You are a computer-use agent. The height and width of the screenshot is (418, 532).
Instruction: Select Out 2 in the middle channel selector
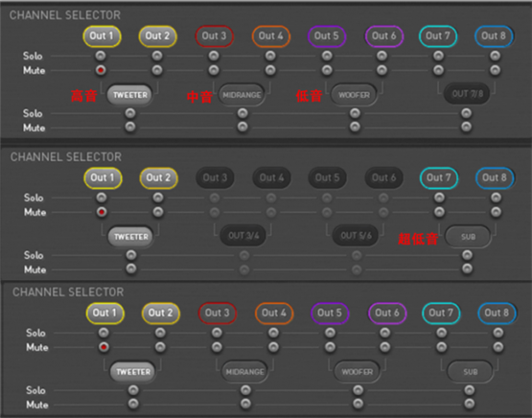158,177
